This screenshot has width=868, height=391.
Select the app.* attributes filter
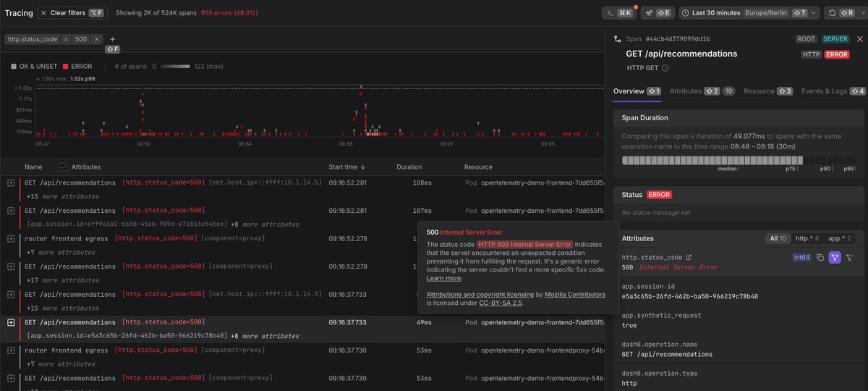pyautogui.click(x=839, y=238)
